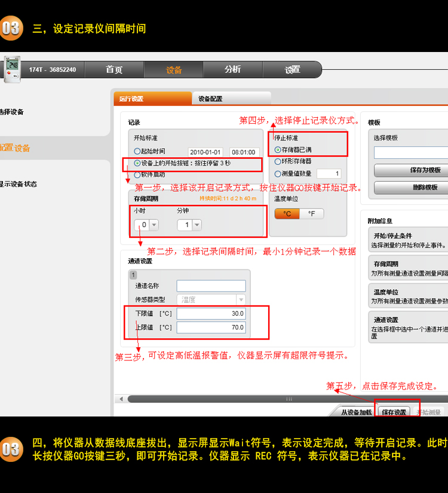
Task: Choose the 软件启动 start criterion
Action: pos(137,174)
